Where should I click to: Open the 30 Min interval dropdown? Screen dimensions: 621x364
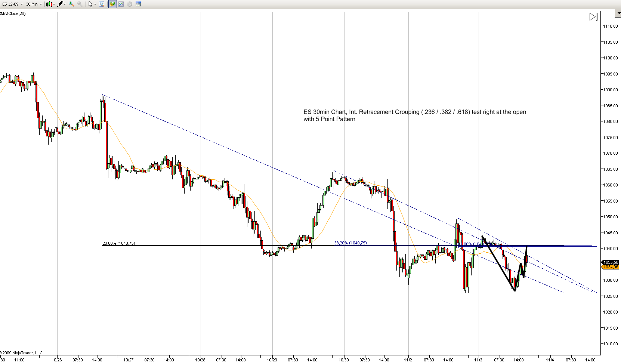tap(34, 4)
